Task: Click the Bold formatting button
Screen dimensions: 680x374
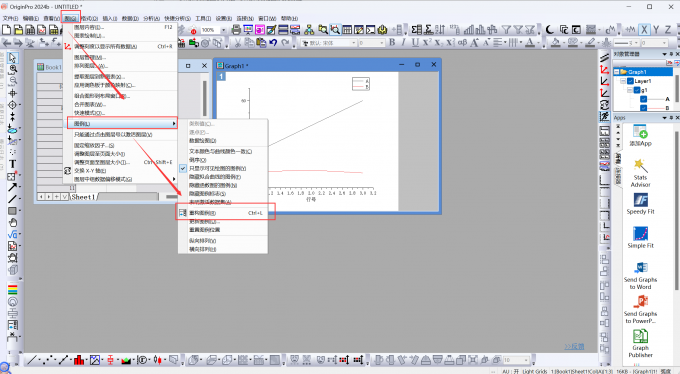Action: tap(392, 43)
